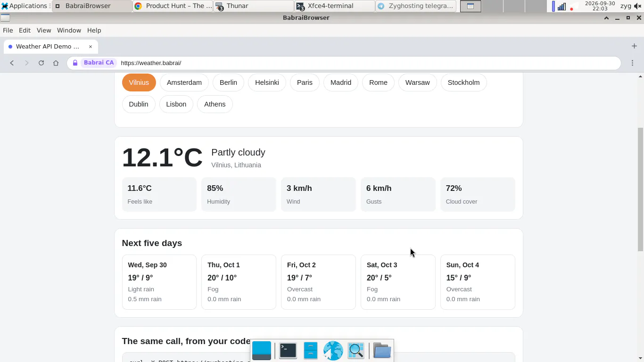Click the padlock Babrai CA security badge
Image resolution: width=644 pixels, height=362 pixels.
pyautogui.click(x=93, y=63)
